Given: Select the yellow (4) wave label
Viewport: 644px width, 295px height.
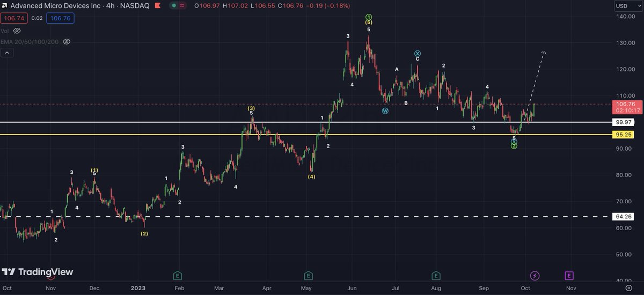Looking at the screenshot, I should 311,176.
